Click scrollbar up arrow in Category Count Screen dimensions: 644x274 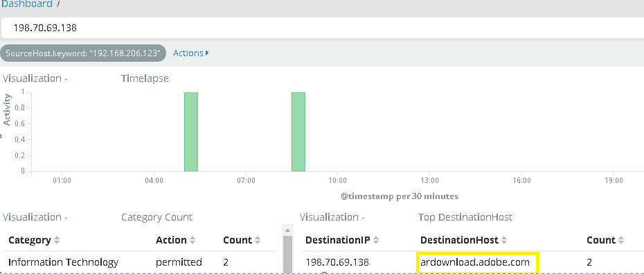[287, 230]
